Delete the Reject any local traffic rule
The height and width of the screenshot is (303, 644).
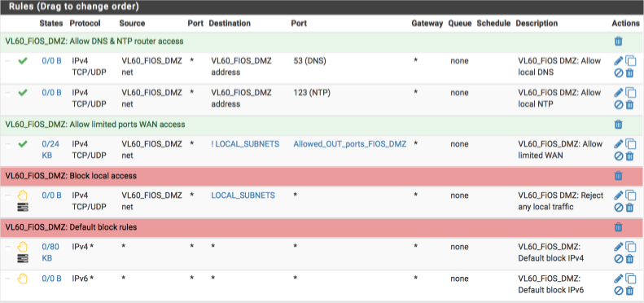pyautogui.click(x=629, y=208)
